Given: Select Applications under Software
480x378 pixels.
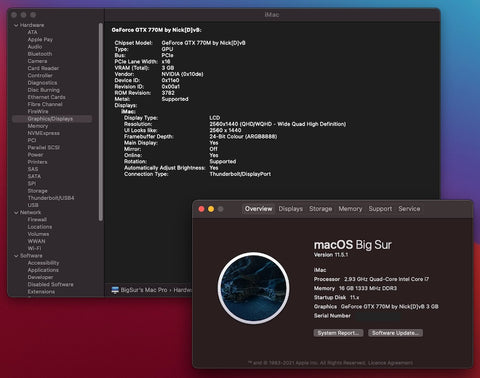Looking at the screenshot, I should pyautogui.click(x=43, y=270).
